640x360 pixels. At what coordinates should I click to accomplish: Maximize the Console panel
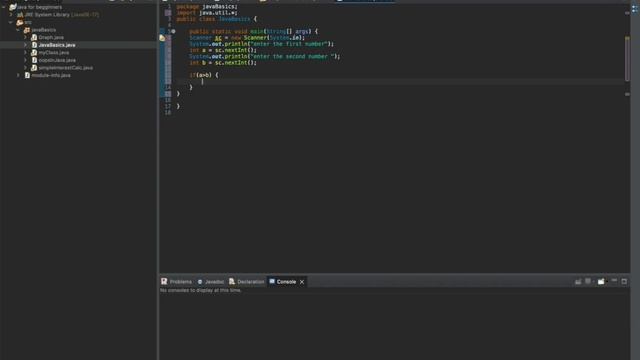[624, 281]
